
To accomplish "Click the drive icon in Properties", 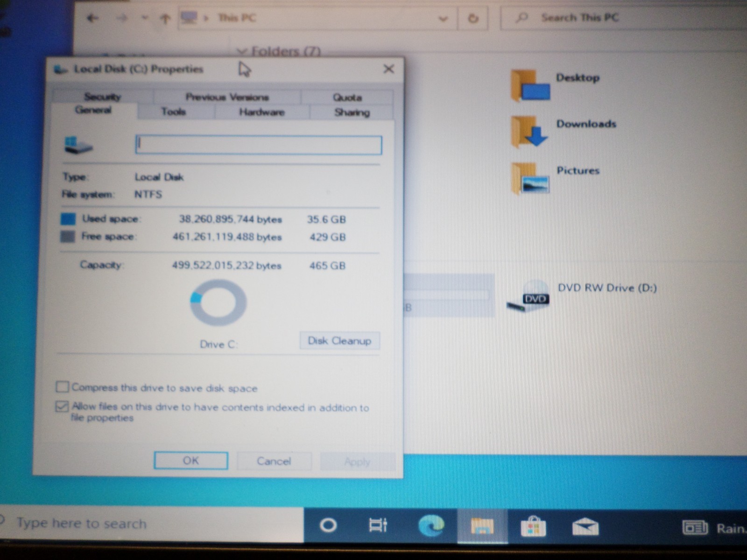I will click(78, 145).
